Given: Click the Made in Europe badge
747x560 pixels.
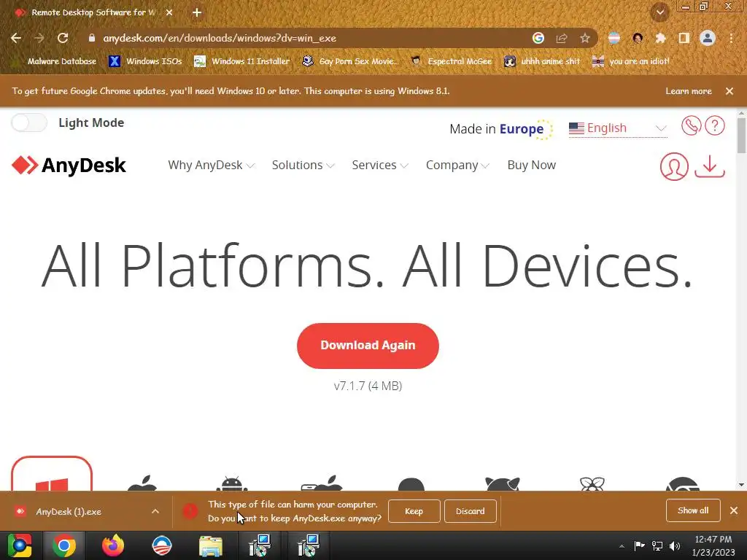Looking at the screenshot, I should click(501, 129).
